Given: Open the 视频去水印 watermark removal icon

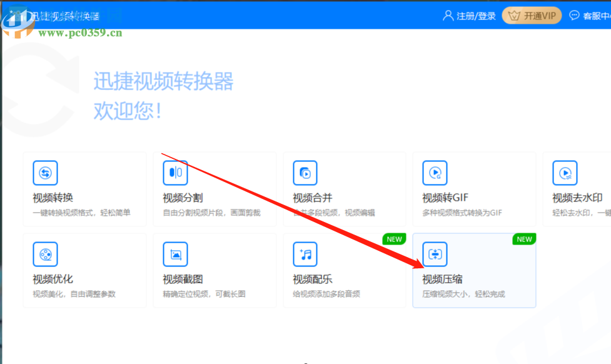Looking at the screenshot, I should click(x=565, y=173).
